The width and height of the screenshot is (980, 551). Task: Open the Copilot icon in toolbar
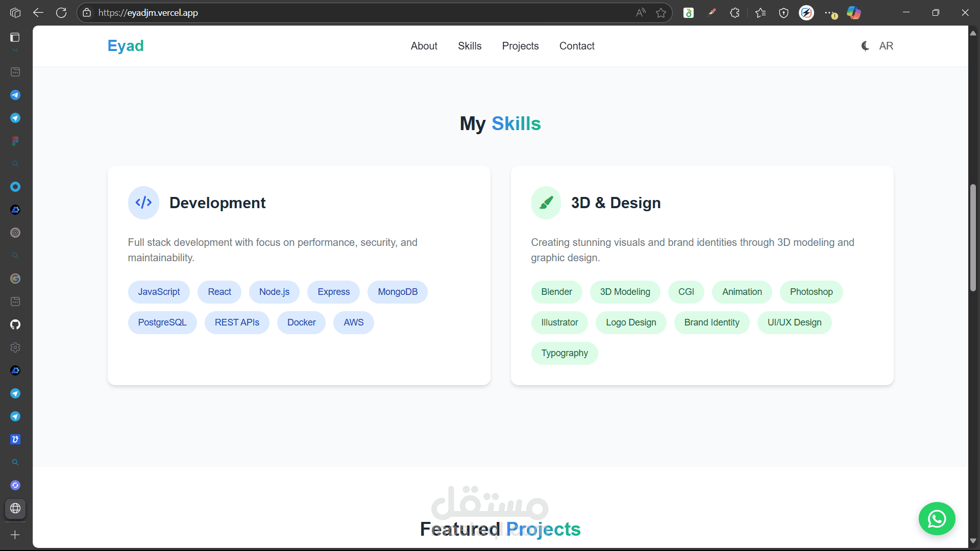click(x=854, y=13)
